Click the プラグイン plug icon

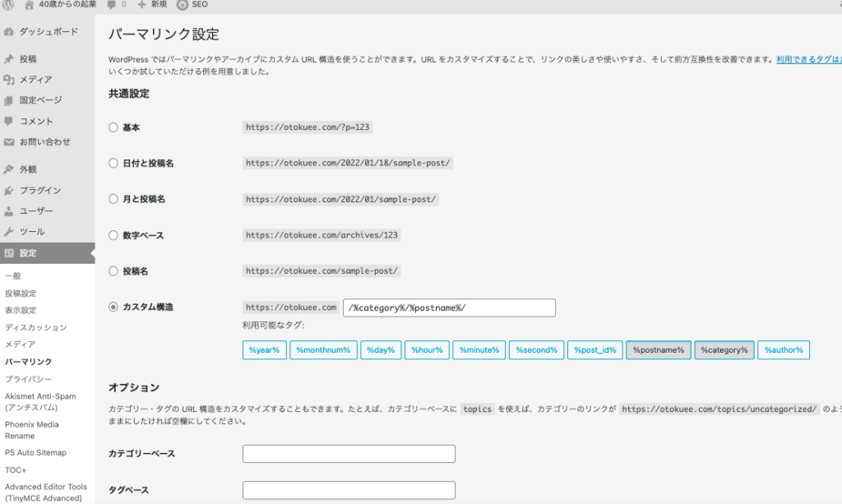click(x=9, y=191)
